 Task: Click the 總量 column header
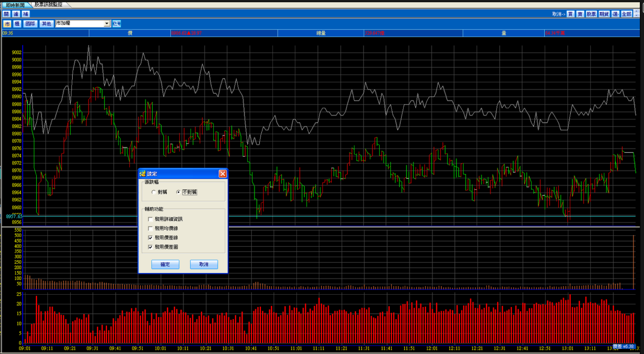321,33
